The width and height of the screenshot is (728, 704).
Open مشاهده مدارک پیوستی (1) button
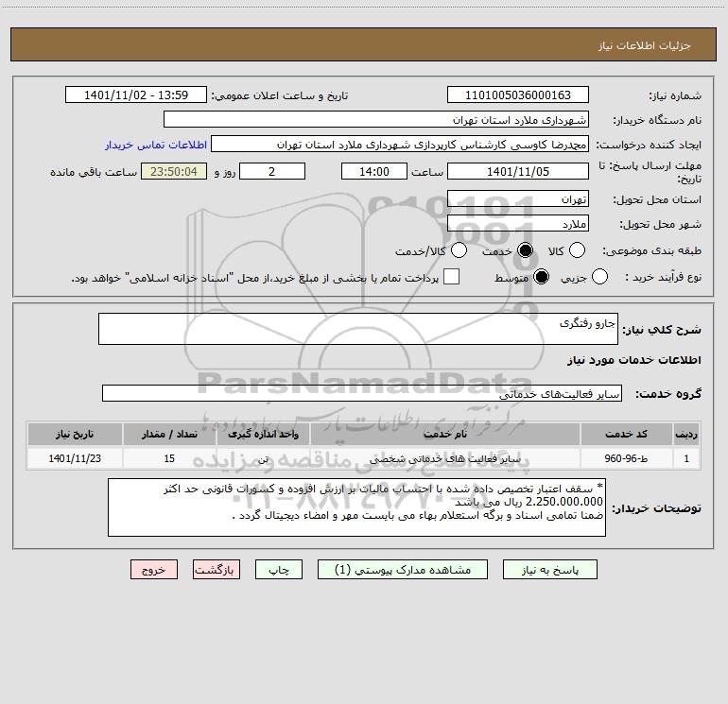(403, 570)
